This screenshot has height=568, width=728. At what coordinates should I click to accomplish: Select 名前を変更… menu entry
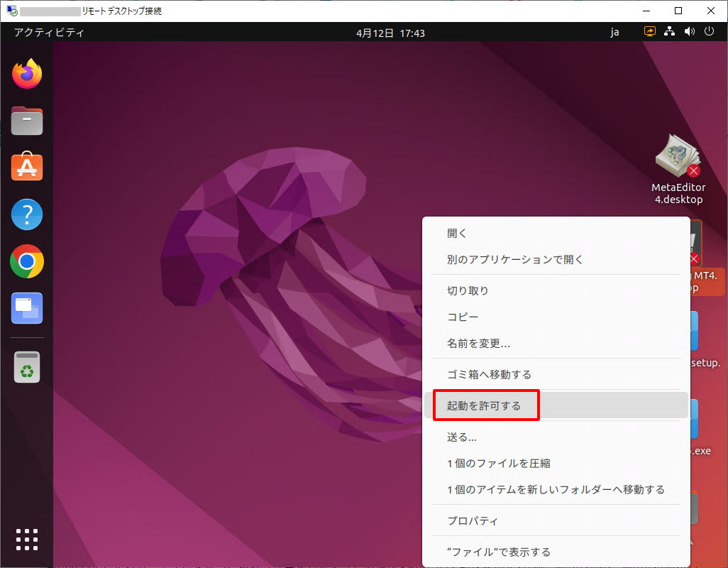click(x=478, y=344)
